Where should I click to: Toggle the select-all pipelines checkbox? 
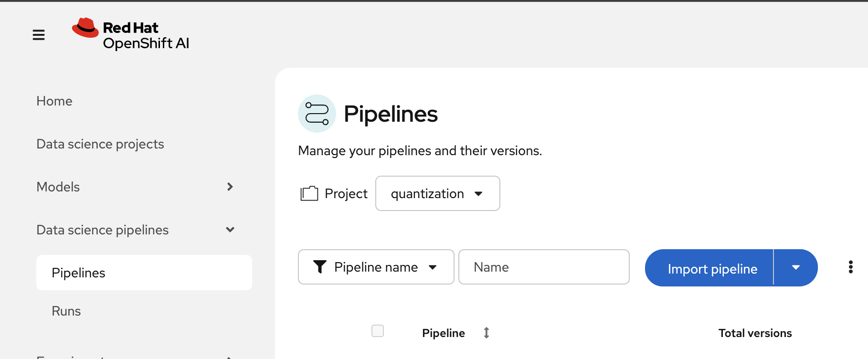[378, 331]
